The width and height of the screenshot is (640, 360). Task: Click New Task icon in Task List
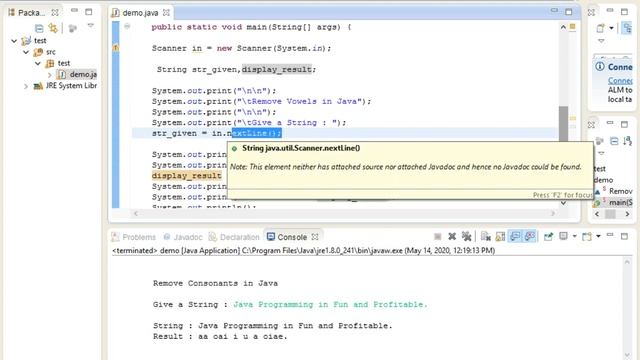[x=600, y=28]
